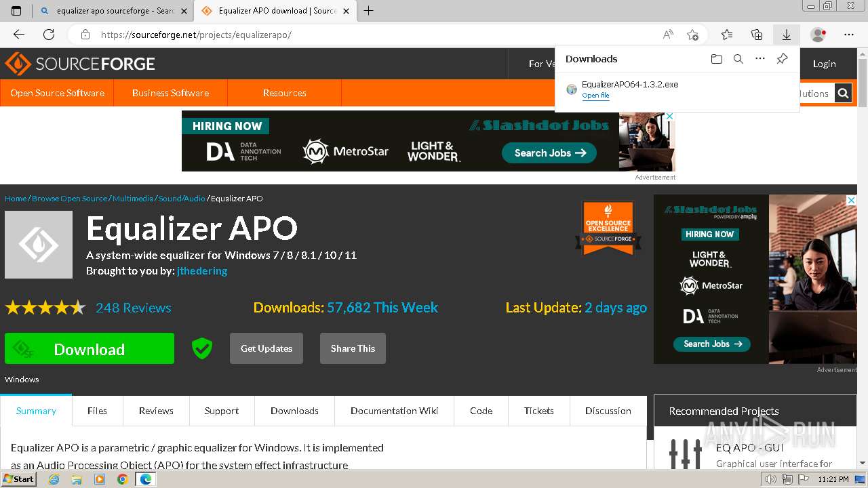The image size is (868, 488).
Task: Close the sidebar advertisement
Action: (851, 201)
